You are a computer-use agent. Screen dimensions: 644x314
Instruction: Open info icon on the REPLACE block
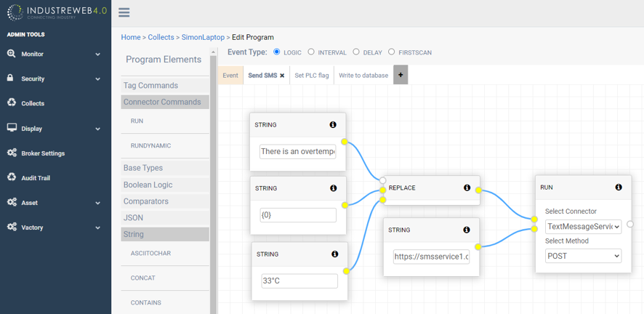(467, 188)
